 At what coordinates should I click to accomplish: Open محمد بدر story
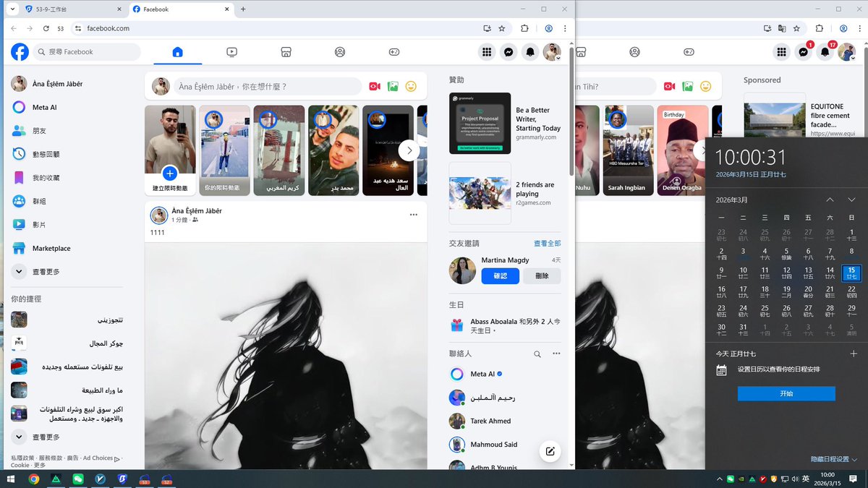333,150
